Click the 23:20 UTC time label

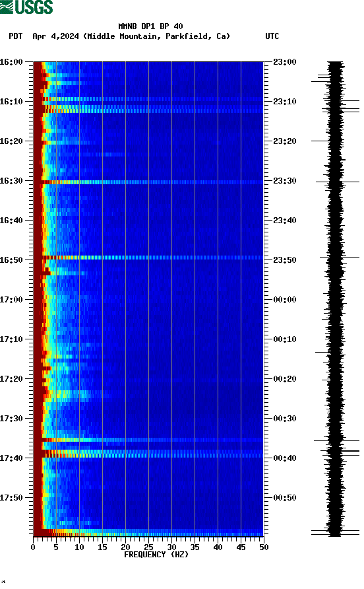coord(285,141)
